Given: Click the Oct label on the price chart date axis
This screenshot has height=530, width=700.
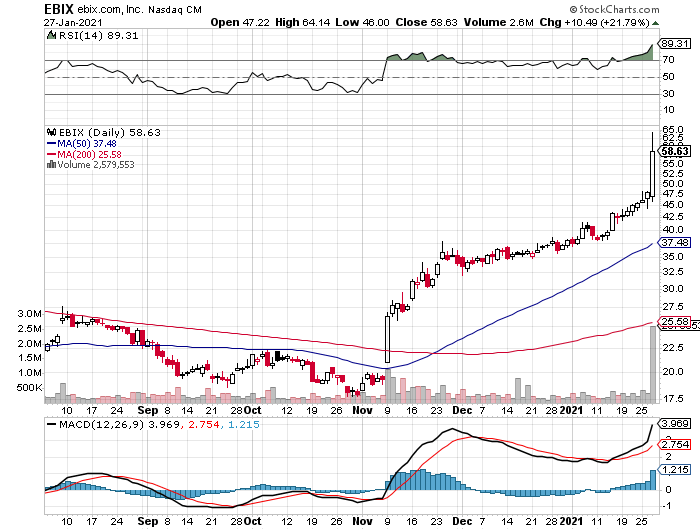Looking at the screenshot, I should [253, 410].
